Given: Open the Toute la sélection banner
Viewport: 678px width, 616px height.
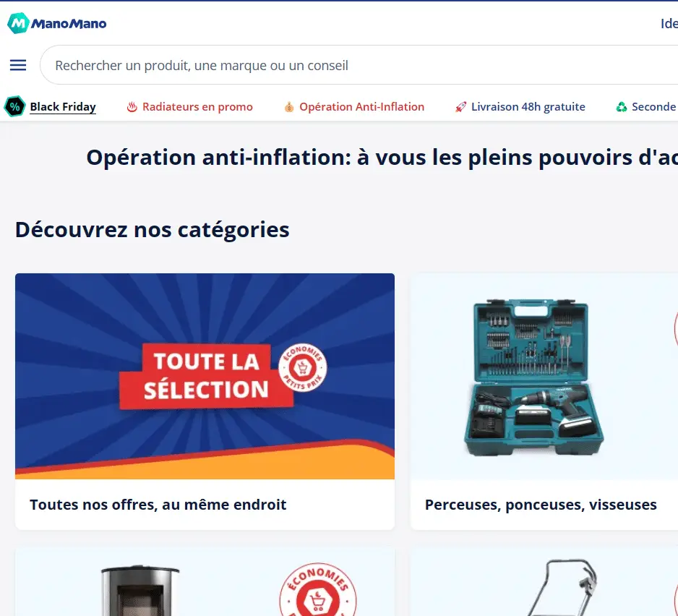Looking at the screenshot, I should 205,377.
